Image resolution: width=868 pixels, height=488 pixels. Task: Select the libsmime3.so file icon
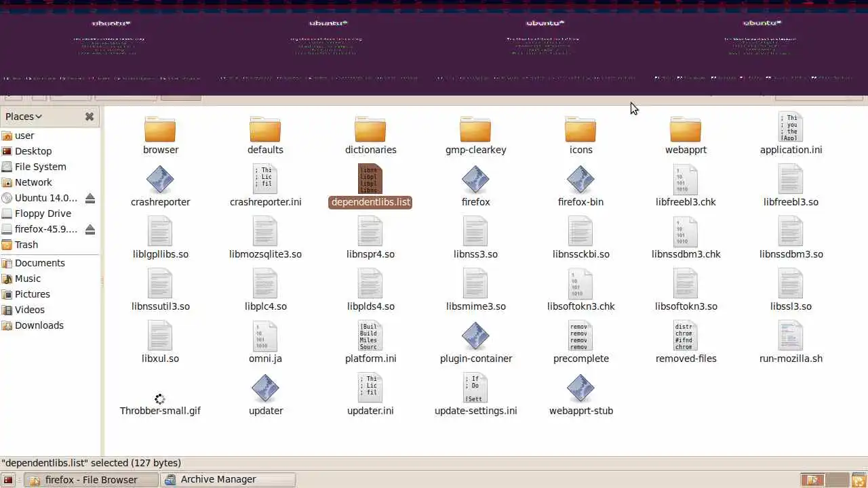click(x=475, y=284)
